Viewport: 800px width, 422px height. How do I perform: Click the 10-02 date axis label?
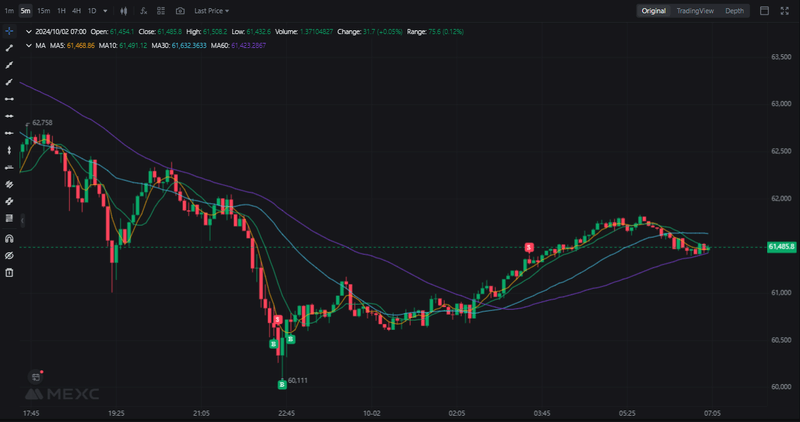(372, 413)
